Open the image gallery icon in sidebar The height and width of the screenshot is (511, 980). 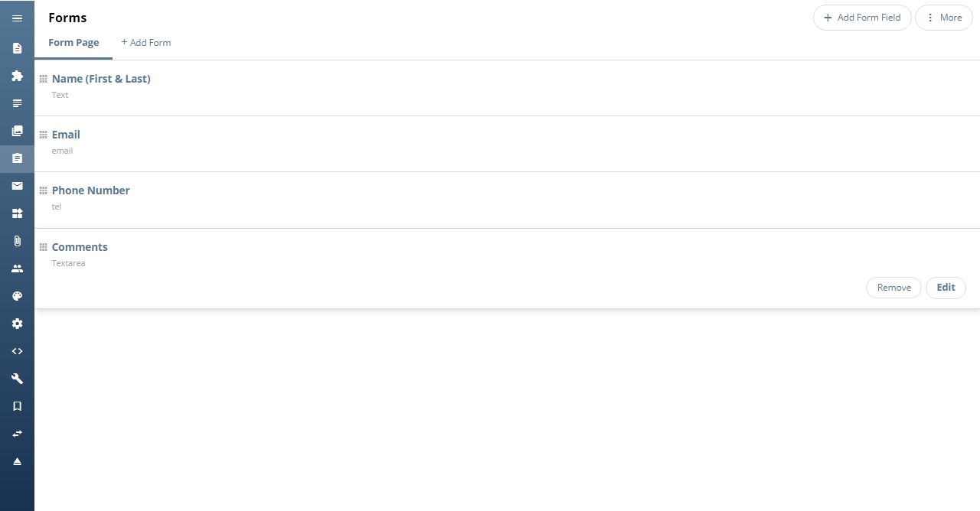[17, 131]
